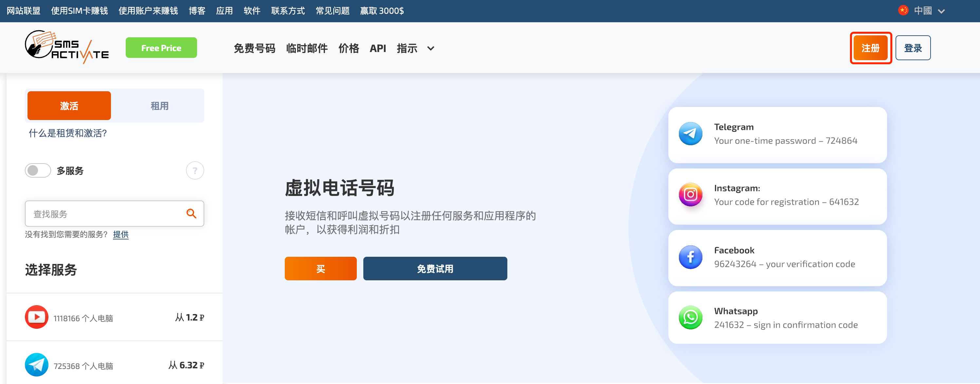Focus the 查找服务 search field

click(x=115, y=214)
